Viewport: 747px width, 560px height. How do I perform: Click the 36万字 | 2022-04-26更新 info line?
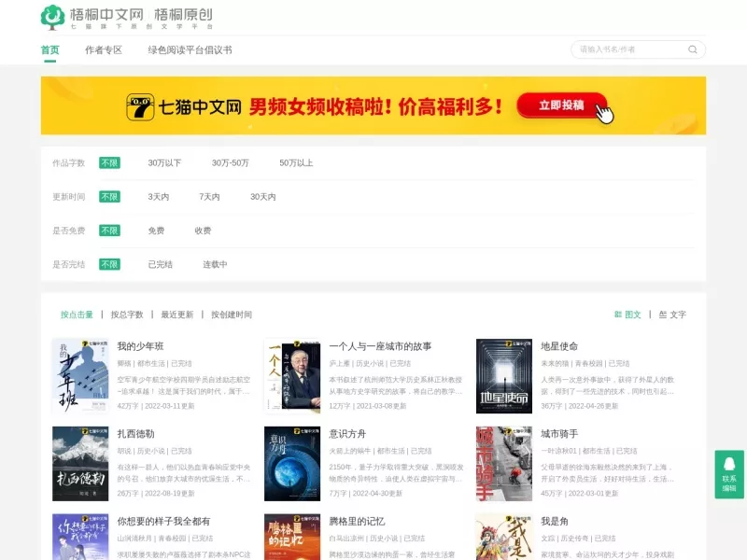click(579, 406)
